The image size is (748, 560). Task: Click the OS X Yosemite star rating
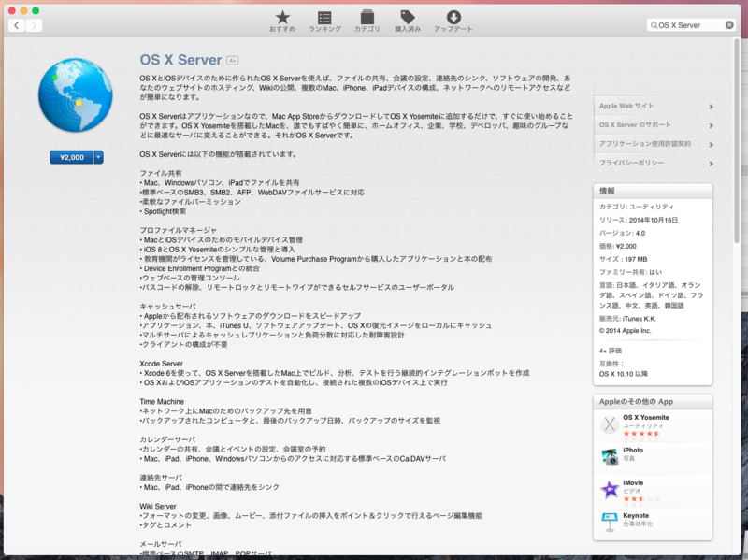pos(641,434)
